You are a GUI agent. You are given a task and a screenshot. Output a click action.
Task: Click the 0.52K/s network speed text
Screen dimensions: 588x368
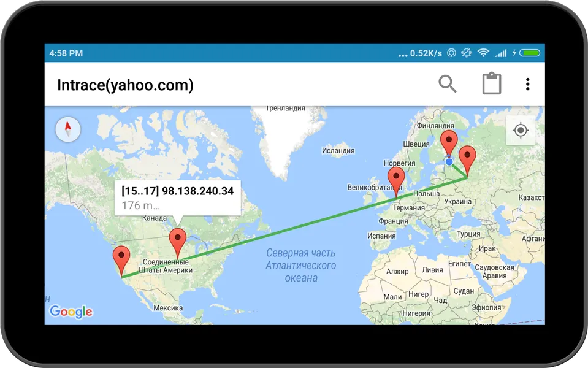tap(426, 53)
